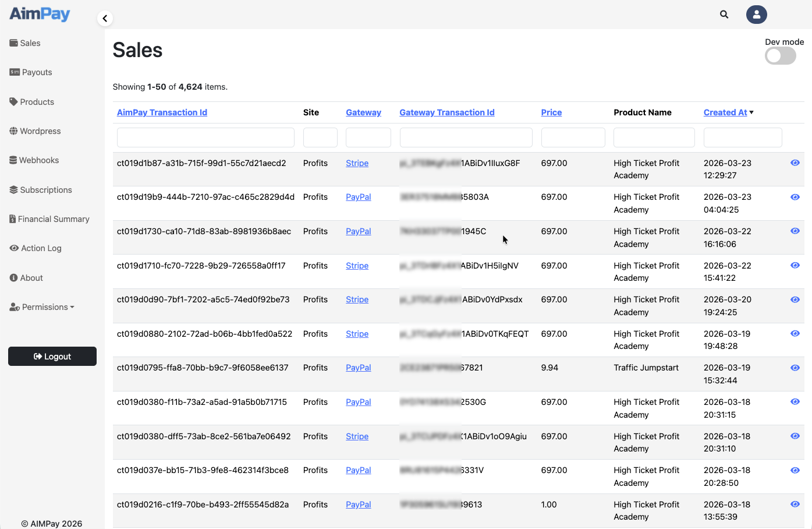Open Stripe link in 20:31:10 row
The height and width of the screenshot is (529, 812).
357,436
